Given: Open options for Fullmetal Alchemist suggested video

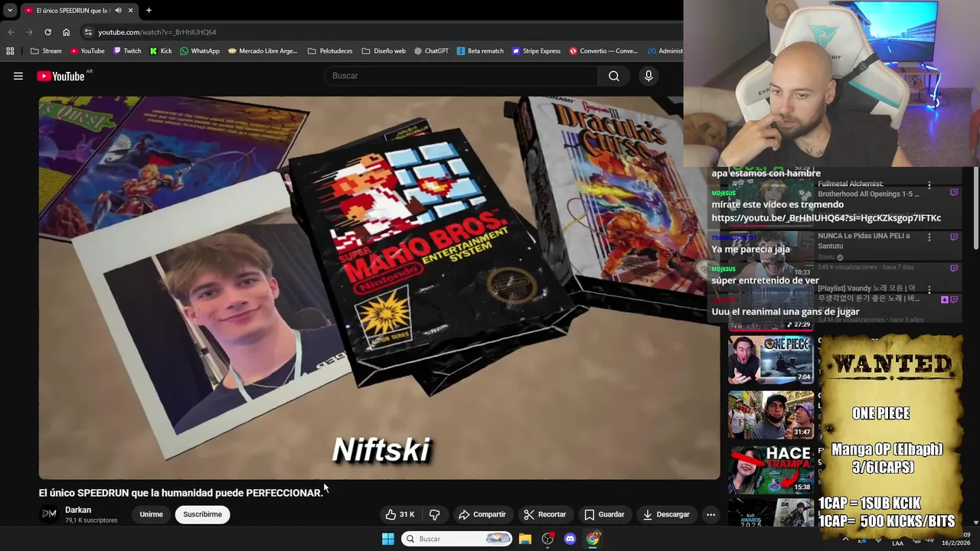Looking at the screenshot, I should pos(929,185).
